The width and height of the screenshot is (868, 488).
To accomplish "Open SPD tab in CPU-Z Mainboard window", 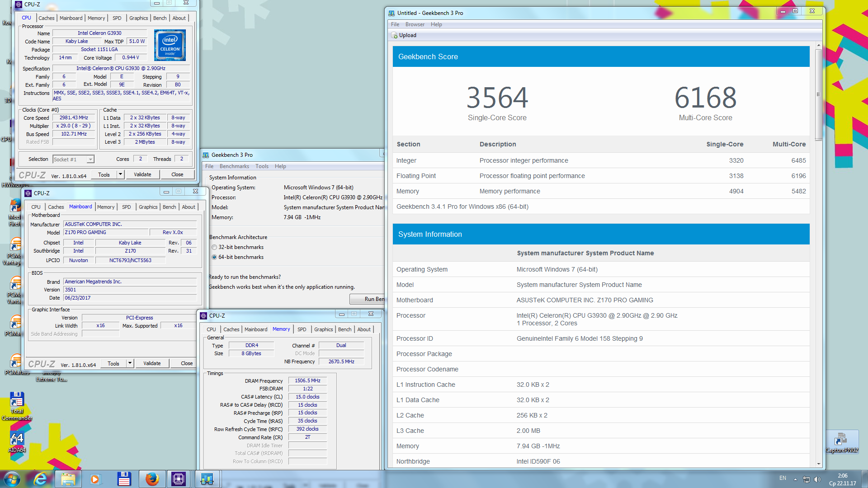I will click(127, 207).
